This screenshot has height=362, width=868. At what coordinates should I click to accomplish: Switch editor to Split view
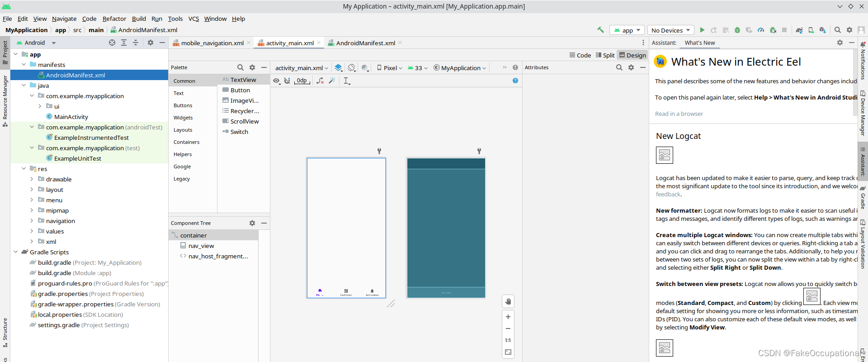605,55
